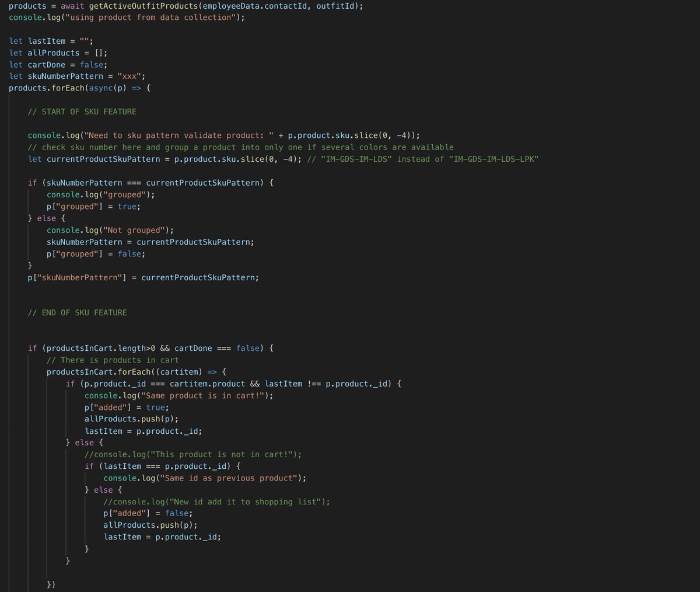Click the last lastItem = p.product._id line
Image resolution: width=700 pixels, height=592 pixels.
click(x=162, y=537)
